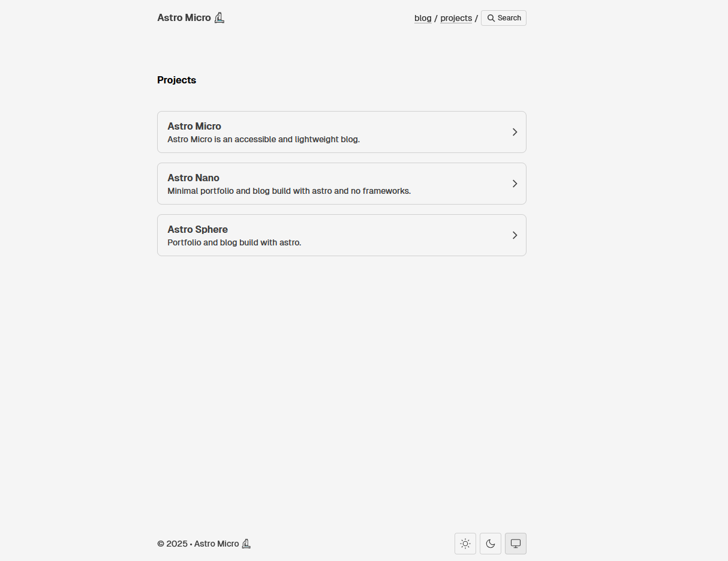This screenshot has height=561, width=728.
Task: Go to the blog navigation link
Action: click(423, 18)
